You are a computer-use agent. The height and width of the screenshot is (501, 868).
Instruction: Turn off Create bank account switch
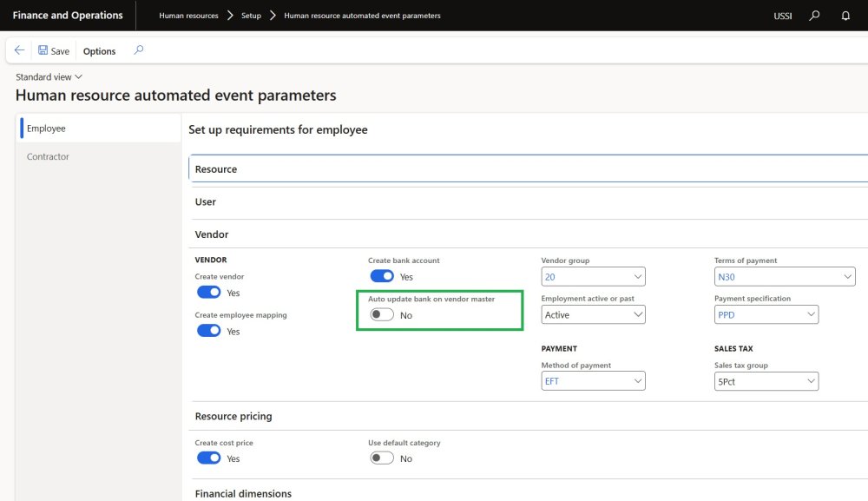click(x=382, y=276)
